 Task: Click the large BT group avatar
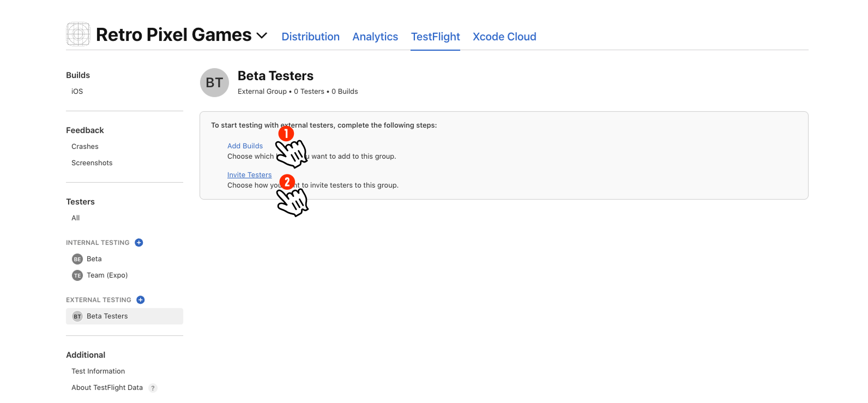(x=214, y=83)
